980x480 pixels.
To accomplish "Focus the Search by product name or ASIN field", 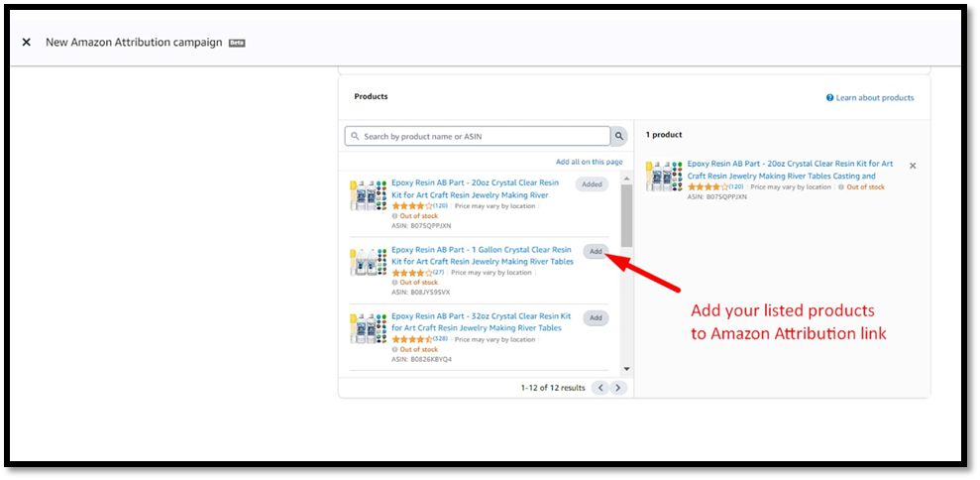I will (478, 136).
